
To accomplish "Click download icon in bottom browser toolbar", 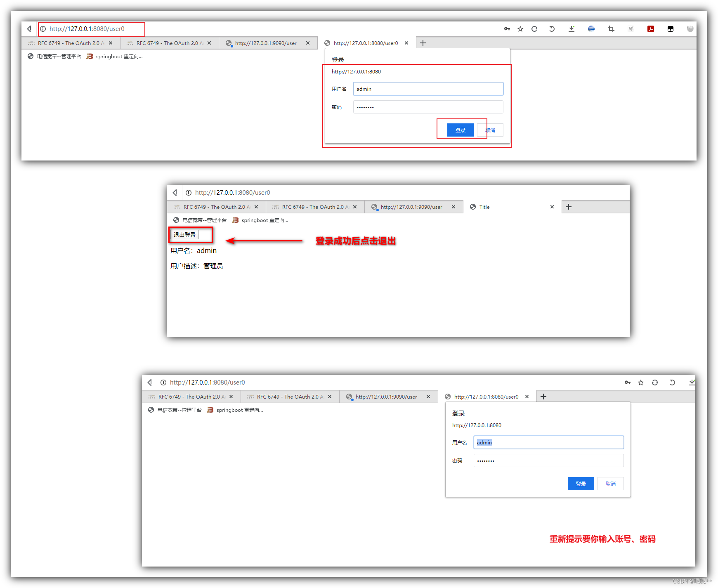I will (692, 383).
